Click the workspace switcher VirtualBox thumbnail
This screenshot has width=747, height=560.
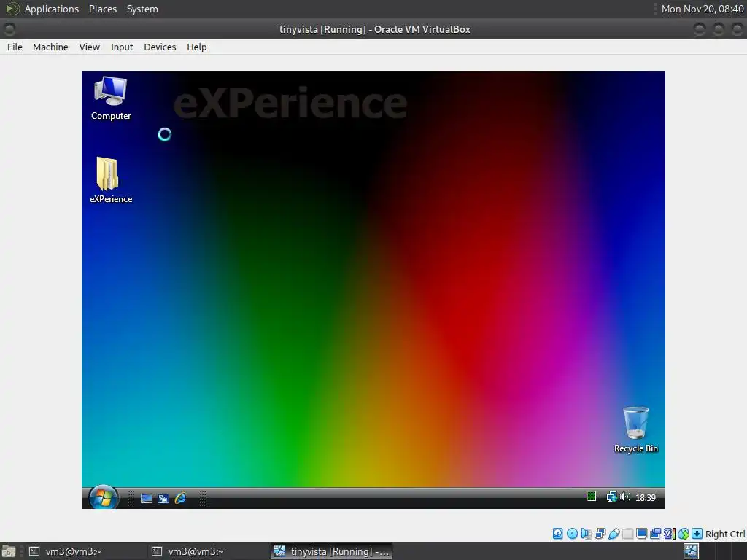click(692, 551)
